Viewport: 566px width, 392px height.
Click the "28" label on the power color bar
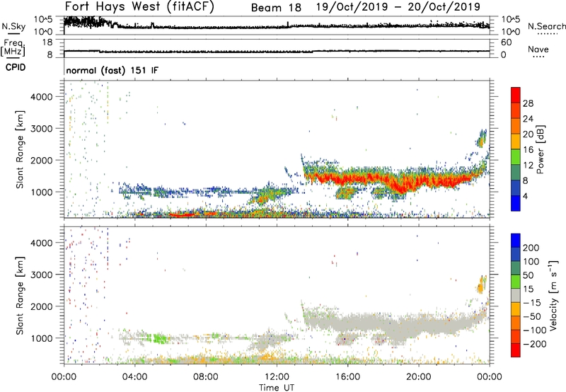coord(528,103)
